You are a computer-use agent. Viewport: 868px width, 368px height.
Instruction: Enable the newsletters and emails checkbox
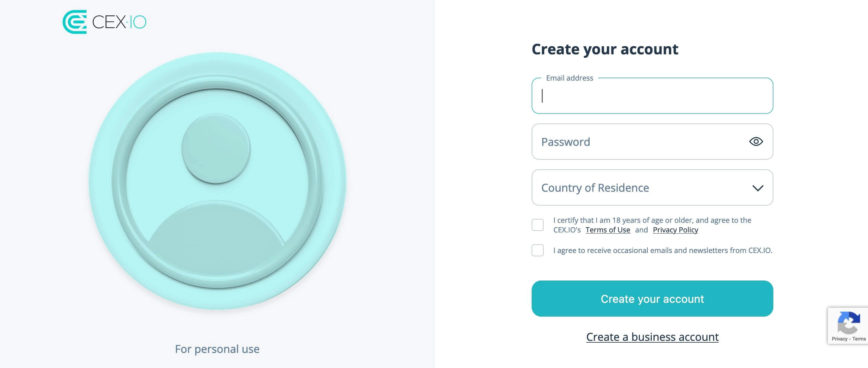[x=537, y=250]
